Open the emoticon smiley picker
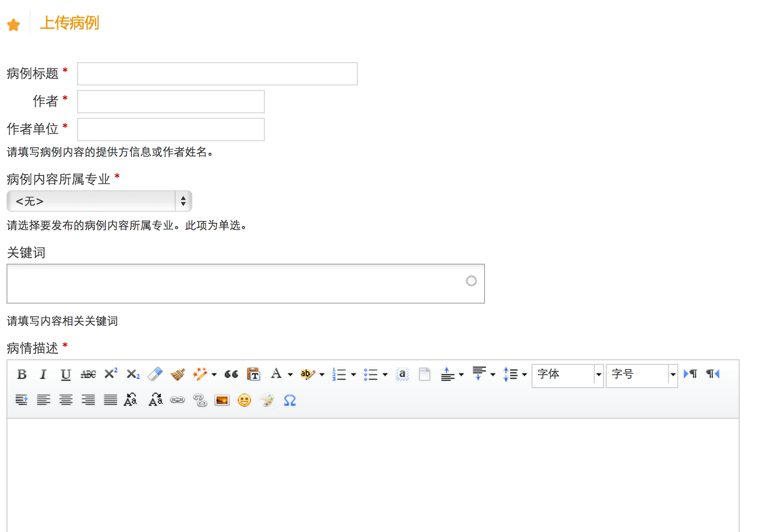The width and height of the screenshot is (761, 532). [x=244, y=400]
